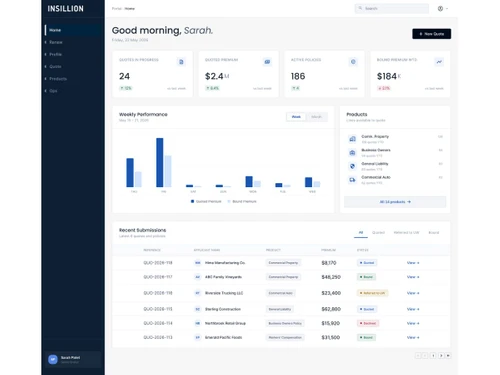Viewport: 500px width, 375px height.
Task: Click the magnifier icon in the search box
Action: 360,8
